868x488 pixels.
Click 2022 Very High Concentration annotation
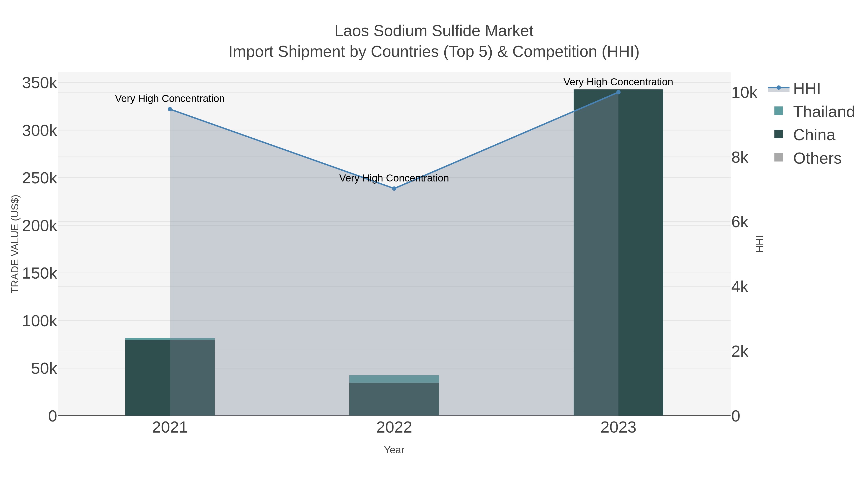394,178
